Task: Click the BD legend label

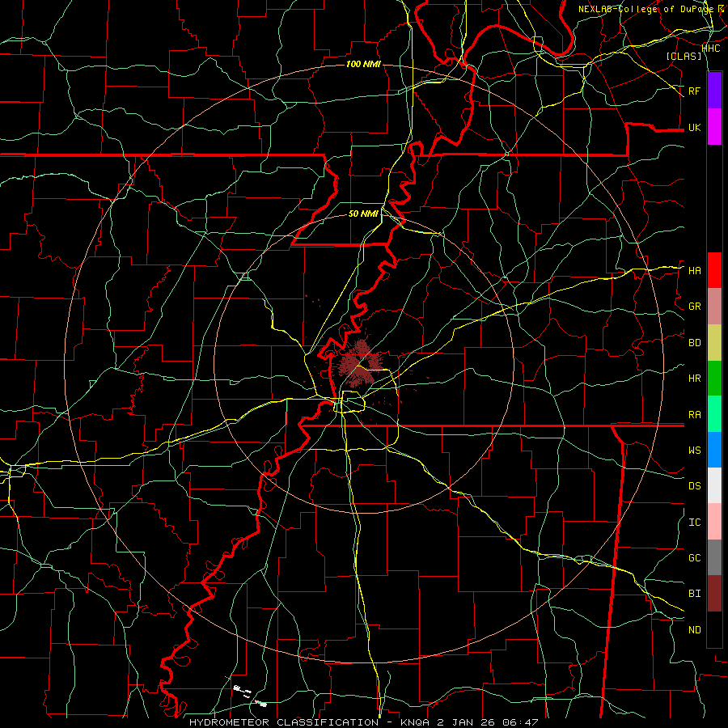Action: click(x=694, y=343)
